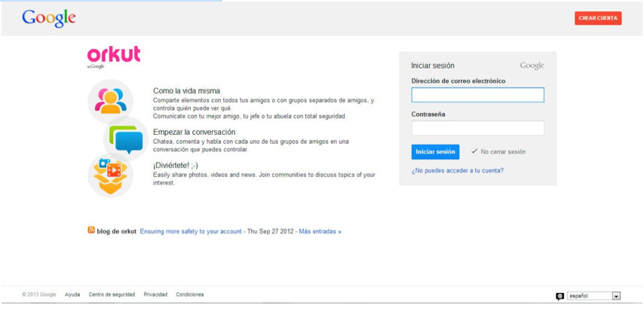Image resolution: width=644 pixels, height=311 pixels.
Task: Open "¿No puedes acceder a tu cuenta?" link
Action: [x=458, y=170]
